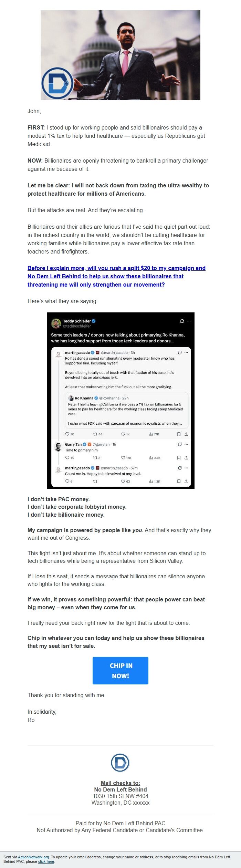
Task: Open the more menu on martin_casado's reply
Action: [x=186, y=352]
